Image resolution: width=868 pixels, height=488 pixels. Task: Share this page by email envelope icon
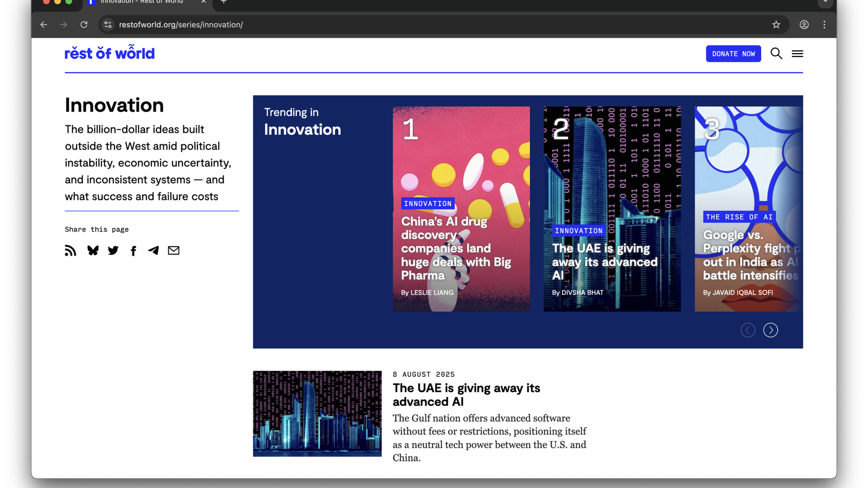coord(174,251)
